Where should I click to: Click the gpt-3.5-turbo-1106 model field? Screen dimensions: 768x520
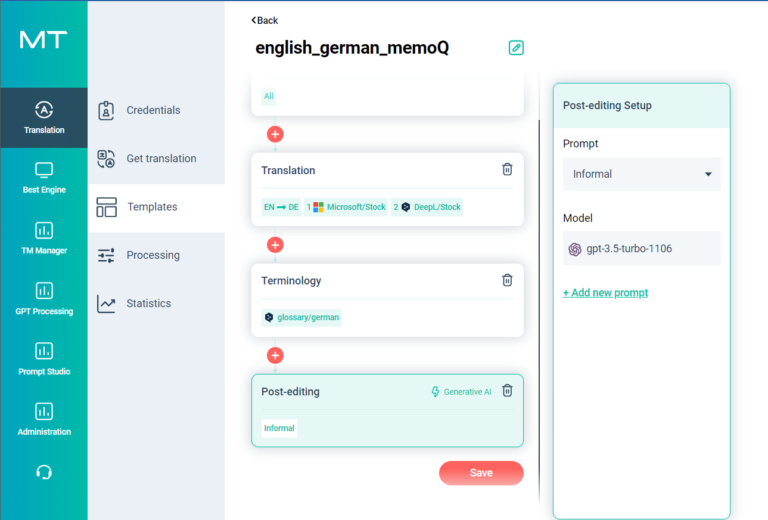pyautogui.click(x=641, y=249)
